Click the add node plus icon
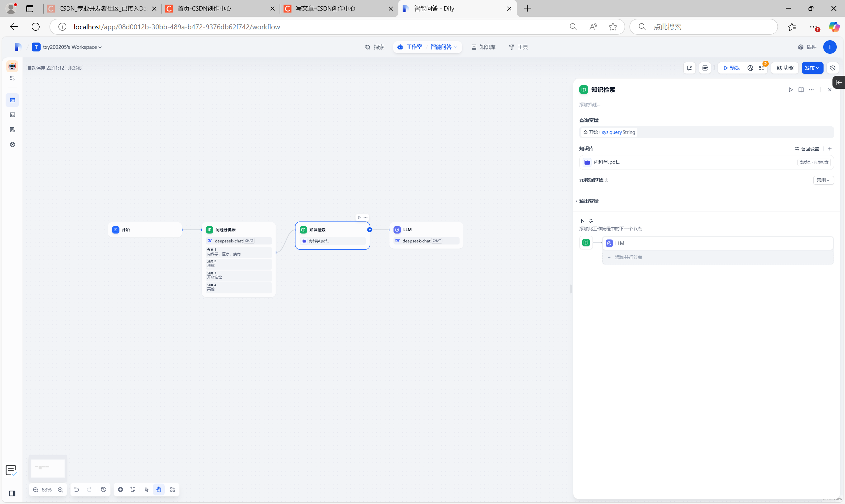Screen dimensions: 845x504 [120, 489]
